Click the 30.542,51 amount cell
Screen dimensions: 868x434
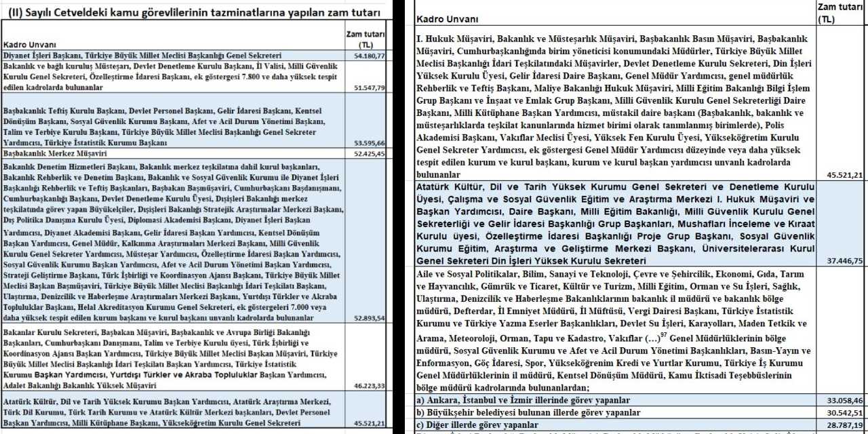[840, 412]
